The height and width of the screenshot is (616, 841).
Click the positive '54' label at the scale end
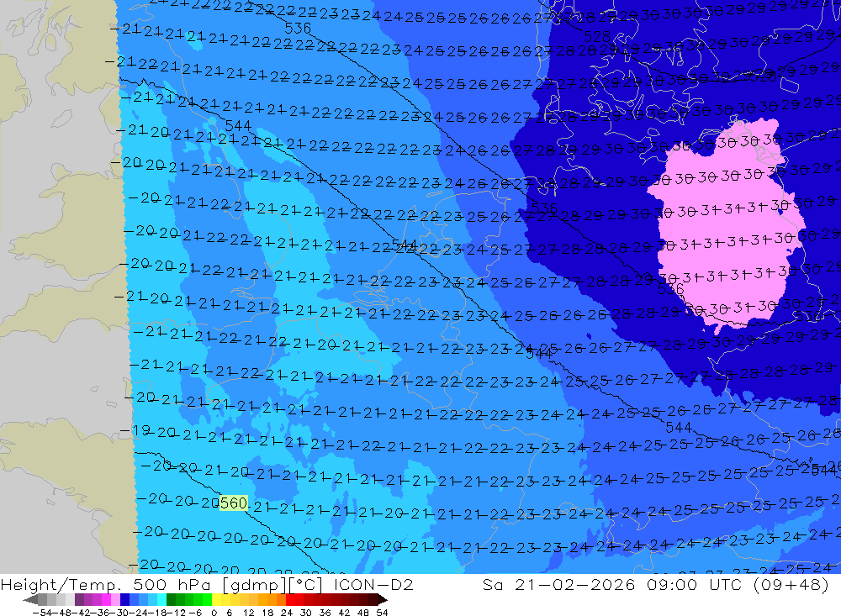382,613
